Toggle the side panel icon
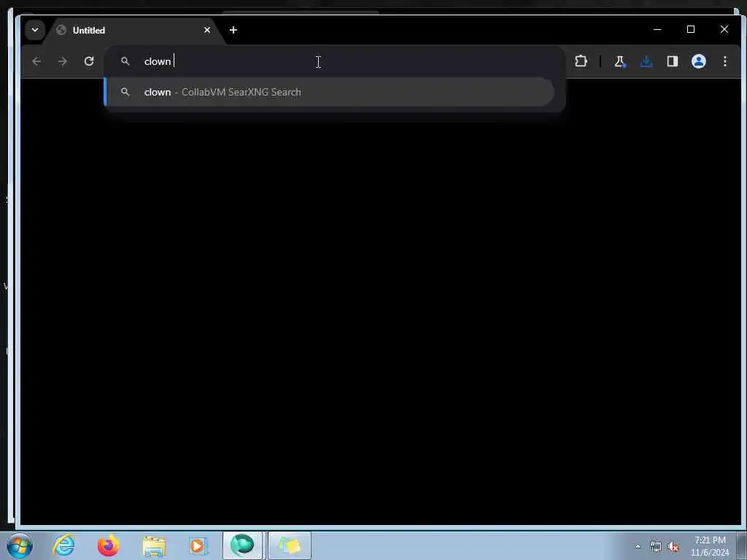747x560 pixels. point(672,61)
